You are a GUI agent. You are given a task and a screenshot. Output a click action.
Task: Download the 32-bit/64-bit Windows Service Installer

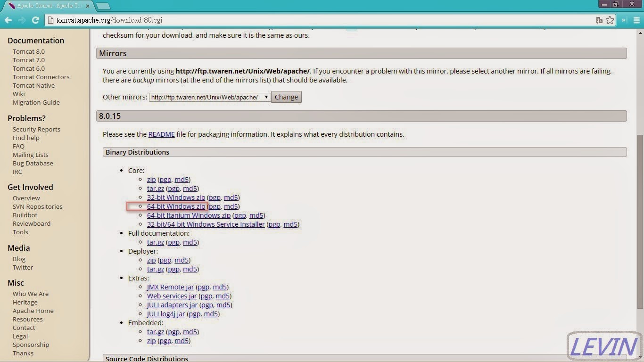click(206, 224)
